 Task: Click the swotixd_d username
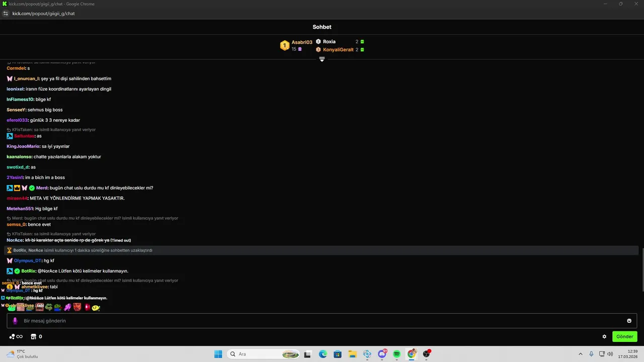coord(18,167)
